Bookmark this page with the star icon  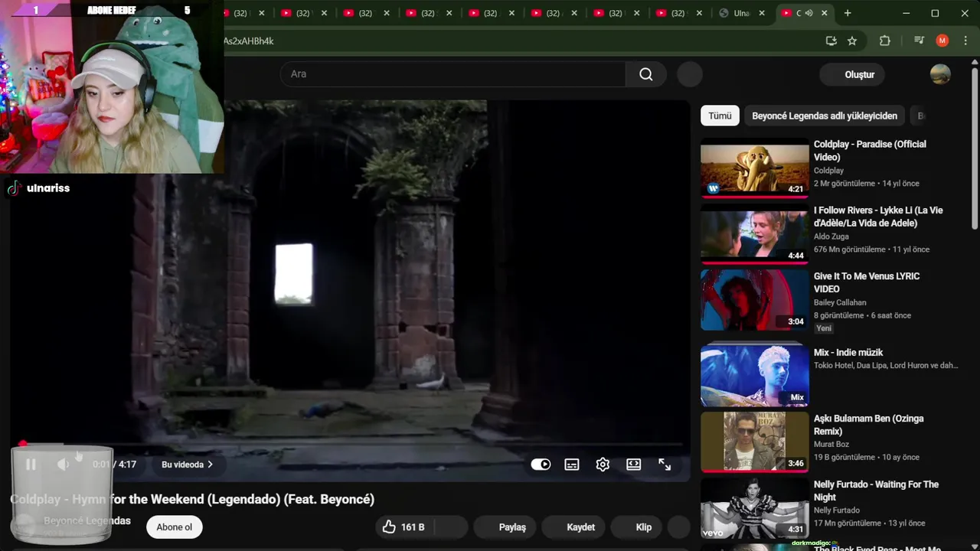pyautogui.click(x=852, y=41)
